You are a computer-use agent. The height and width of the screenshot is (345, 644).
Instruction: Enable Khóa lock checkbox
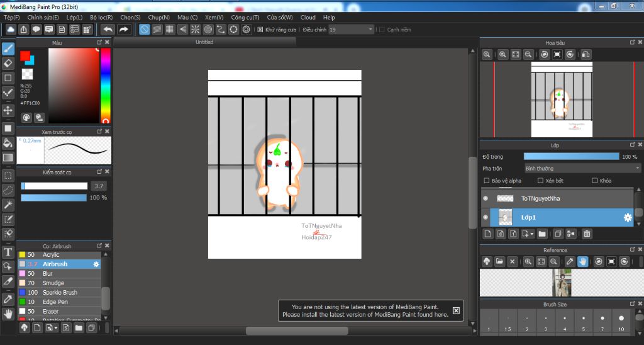594,181
